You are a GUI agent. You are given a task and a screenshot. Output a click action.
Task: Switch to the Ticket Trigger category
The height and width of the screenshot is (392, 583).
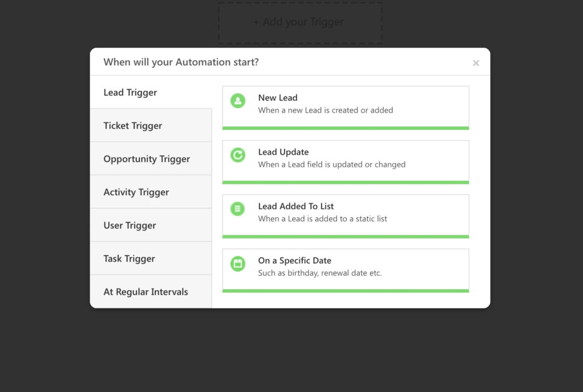[133, 125]
